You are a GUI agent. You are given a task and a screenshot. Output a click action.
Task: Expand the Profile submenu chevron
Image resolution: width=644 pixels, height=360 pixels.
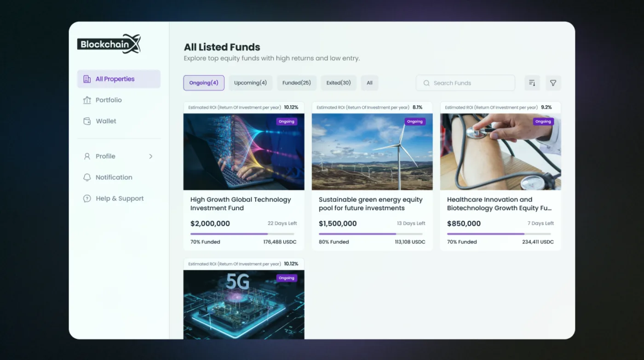point(151,156)
